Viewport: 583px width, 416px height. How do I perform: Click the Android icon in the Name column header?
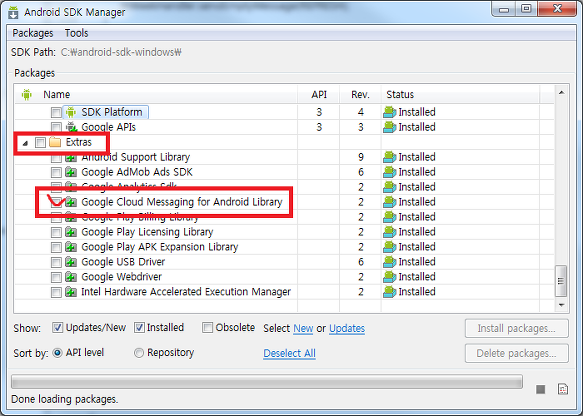click(x=26, y=94)
